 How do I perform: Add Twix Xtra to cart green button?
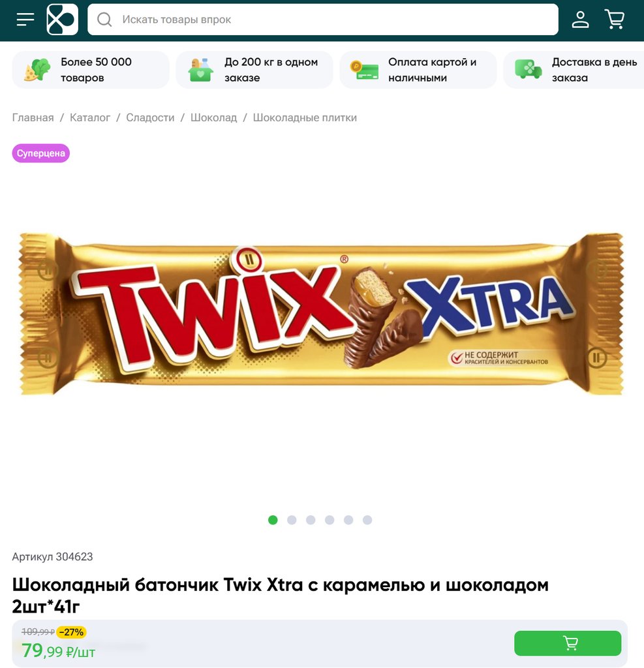(x=568, y=643)
